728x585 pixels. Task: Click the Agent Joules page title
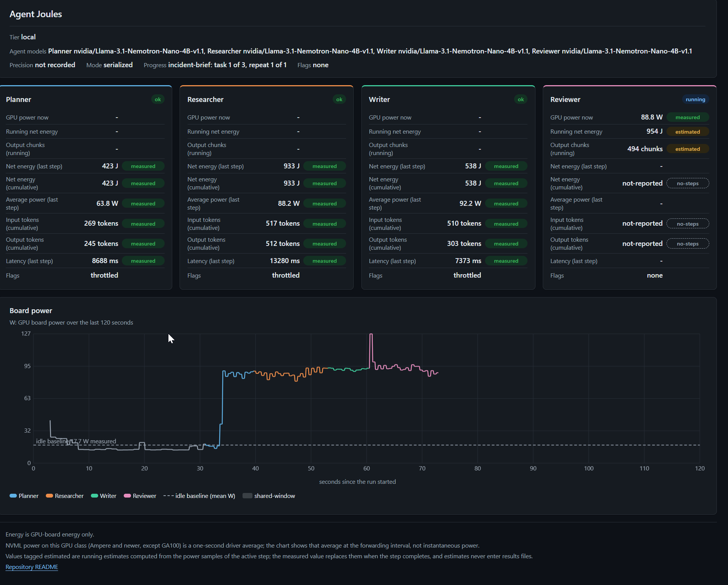pos(36,14)
